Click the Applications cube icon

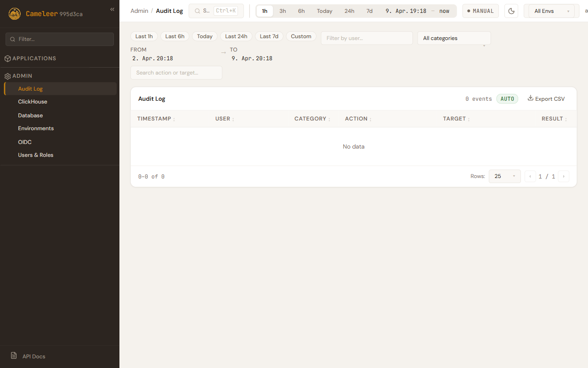click(x=7, y=58)
